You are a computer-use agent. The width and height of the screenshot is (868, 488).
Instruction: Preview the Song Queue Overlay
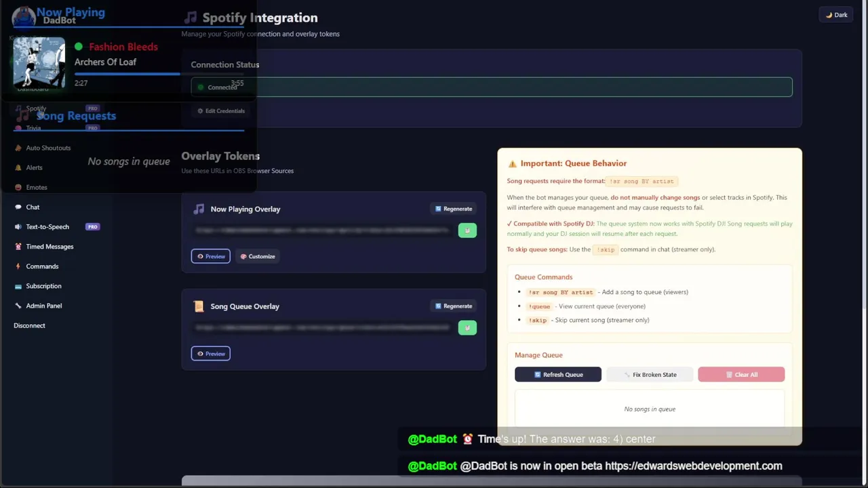pos(210,353)
